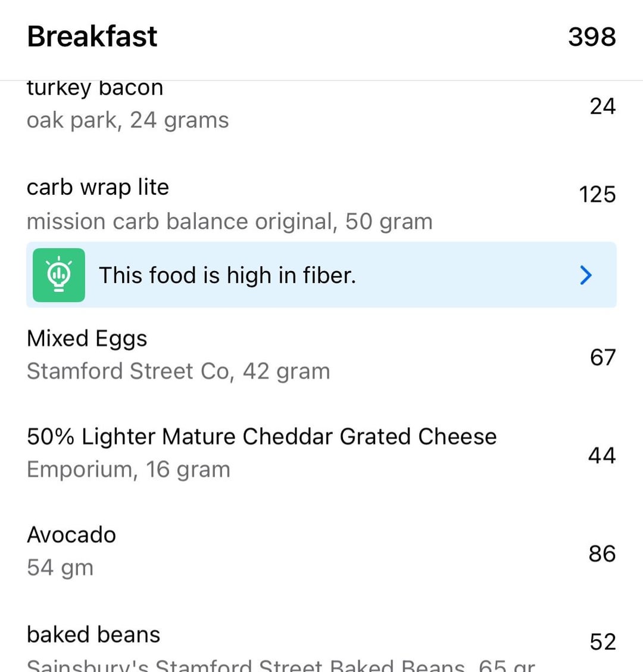
Task: Open the Avocado food entry
Action: tap(71, 534)
